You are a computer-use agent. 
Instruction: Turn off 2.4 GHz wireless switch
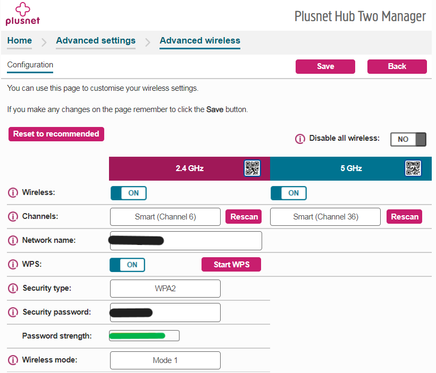129,193
